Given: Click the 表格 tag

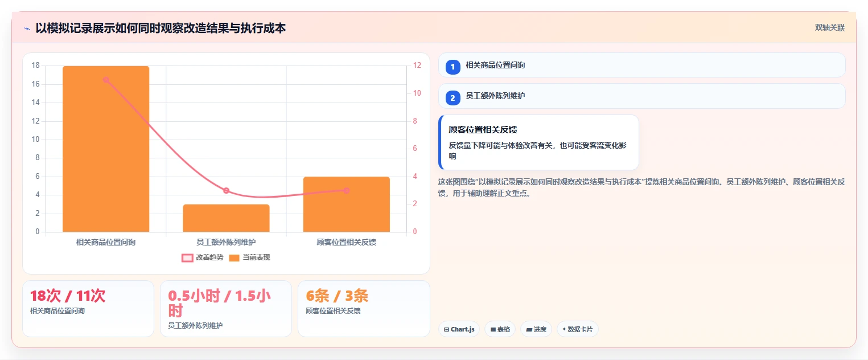Looking at the screenshot, I should click(500, 329).
